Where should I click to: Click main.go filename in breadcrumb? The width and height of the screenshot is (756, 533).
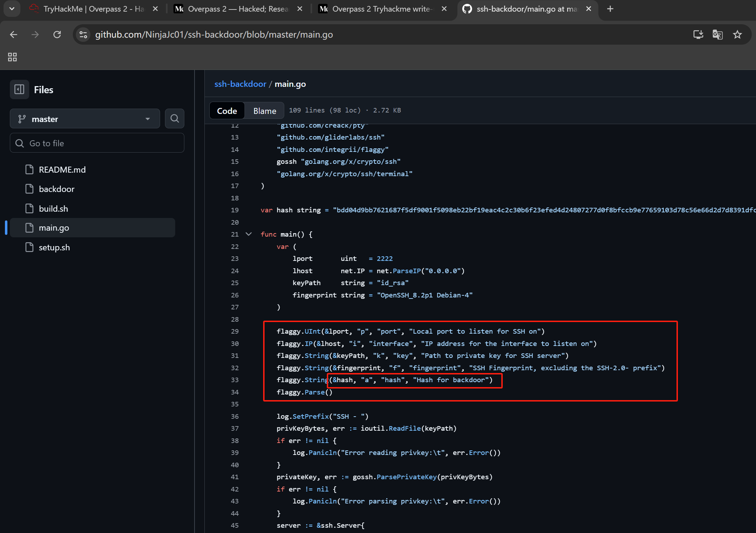[290, 84]
